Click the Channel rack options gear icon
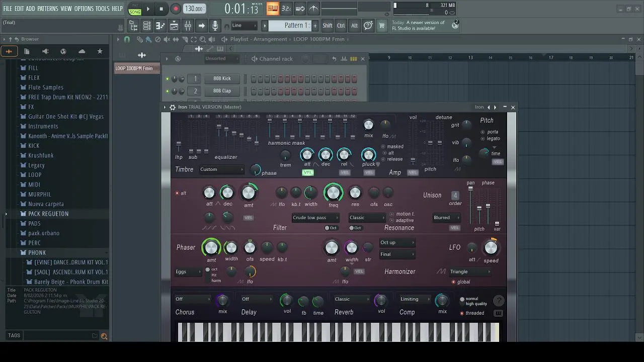644x362 pixels. tap(178, 59)
